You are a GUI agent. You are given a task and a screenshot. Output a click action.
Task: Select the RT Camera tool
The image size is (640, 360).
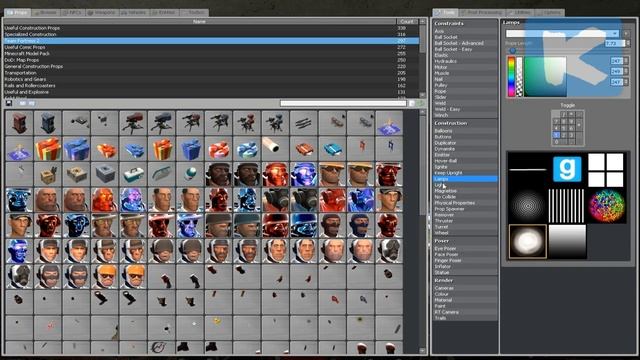pos(465,312)
